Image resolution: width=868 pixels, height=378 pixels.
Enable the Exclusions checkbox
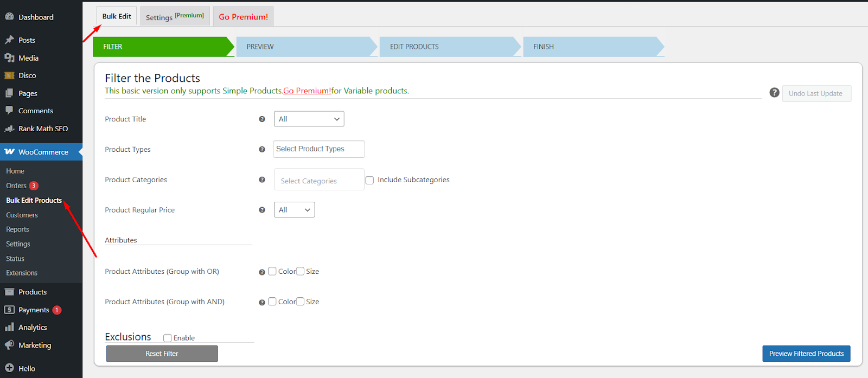click(x=168, y=338)
